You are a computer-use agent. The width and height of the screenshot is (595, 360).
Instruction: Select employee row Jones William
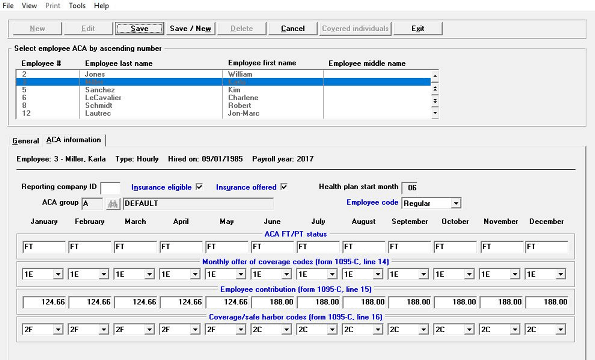[x=223, y=74]
